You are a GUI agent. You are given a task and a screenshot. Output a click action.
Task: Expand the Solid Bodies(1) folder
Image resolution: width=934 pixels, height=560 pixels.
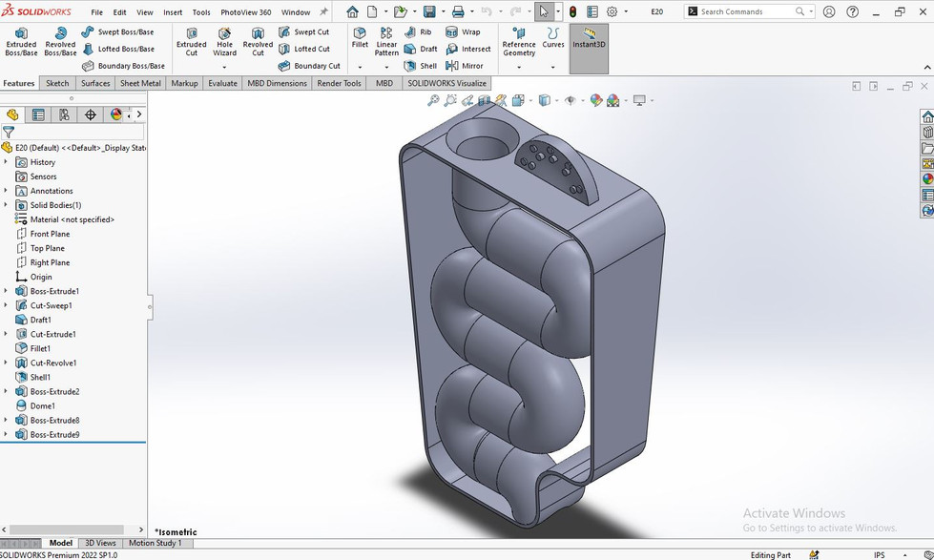pos(6,205)
